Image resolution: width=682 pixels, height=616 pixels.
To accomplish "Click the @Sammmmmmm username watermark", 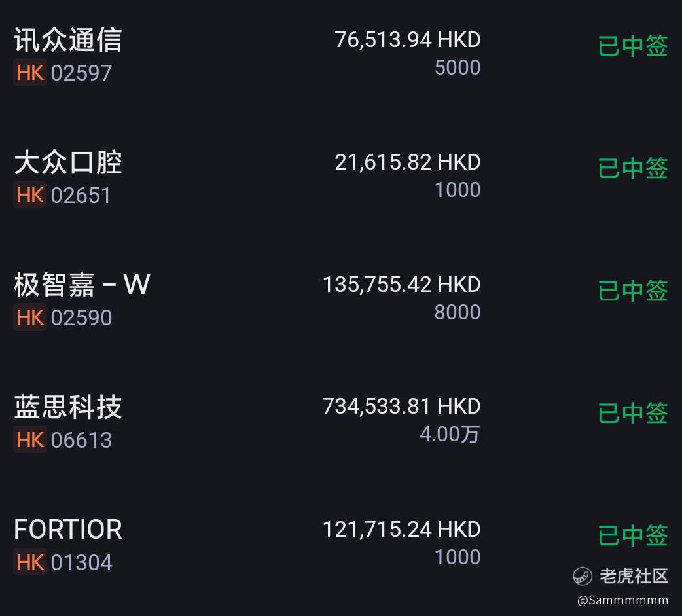I will pos(622,600).
